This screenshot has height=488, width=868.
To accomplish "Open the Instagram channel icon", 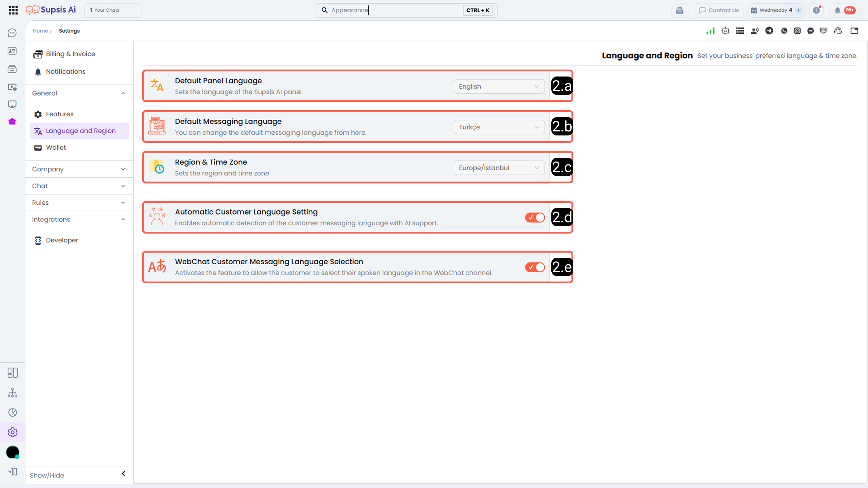I will pos(797,31).
